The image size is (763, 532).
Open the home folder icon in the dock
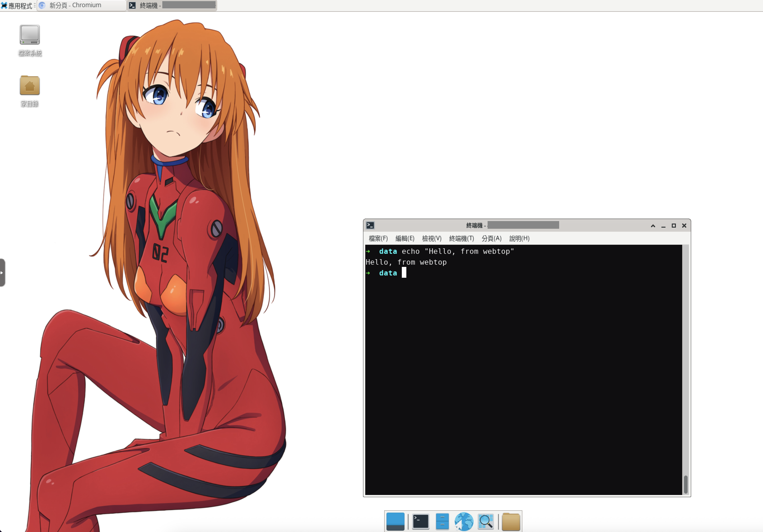coord(511,521)
